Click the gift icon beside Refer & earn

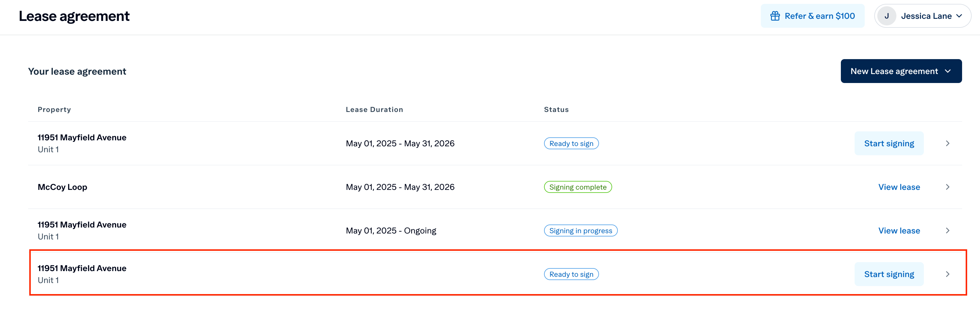click(x=775, y=16)
